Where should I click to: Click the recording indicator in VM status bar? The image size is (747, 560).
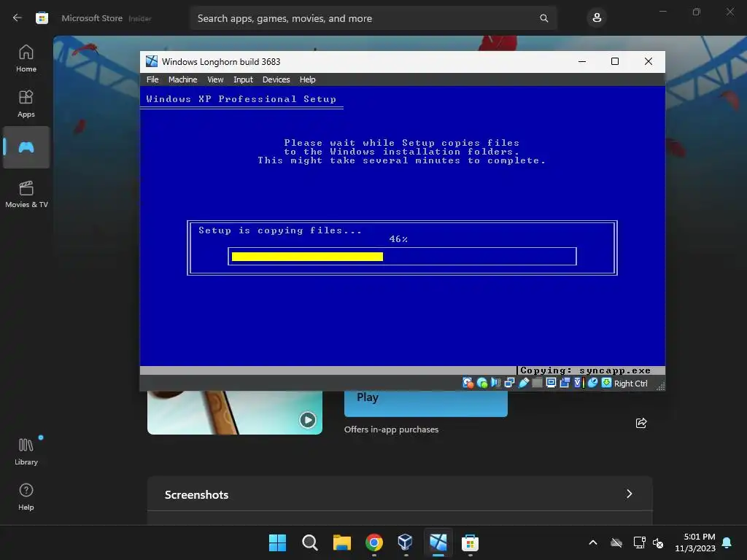[565, 383]
